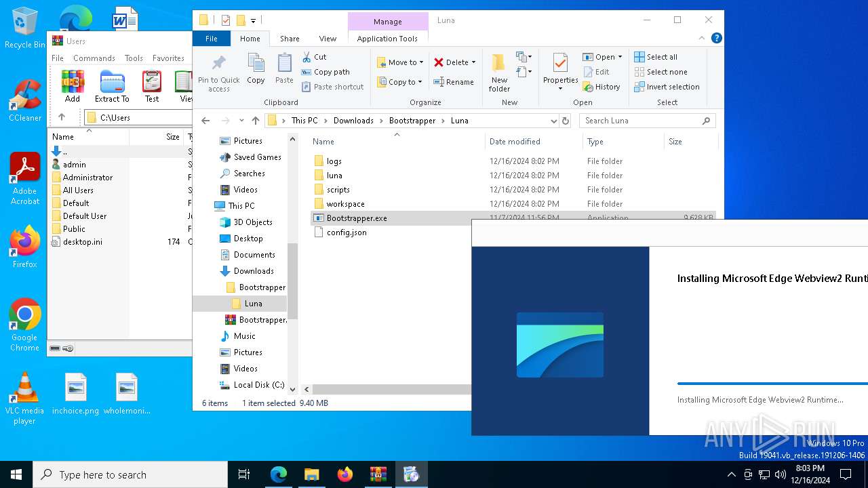The height and width of the screenshot is (488, 868).
Task: Switch to the Share ribbon tab
Action: 290,39
